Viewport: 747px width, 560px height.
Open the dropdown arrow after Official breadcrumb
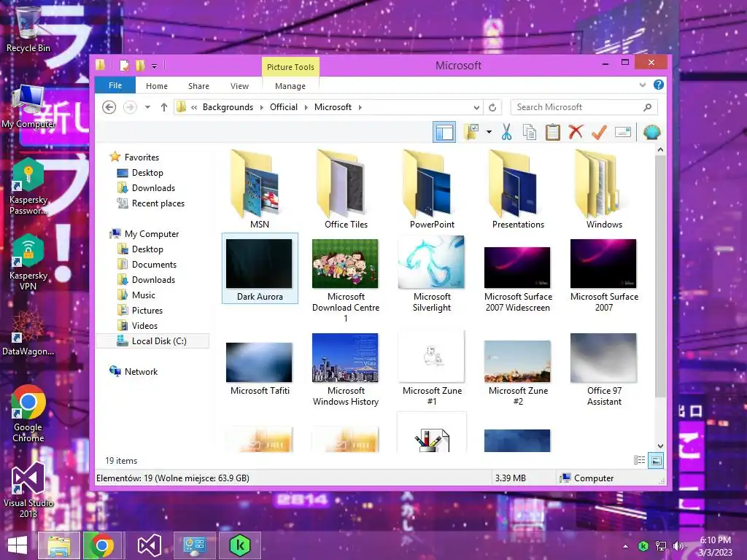[306, 108]
